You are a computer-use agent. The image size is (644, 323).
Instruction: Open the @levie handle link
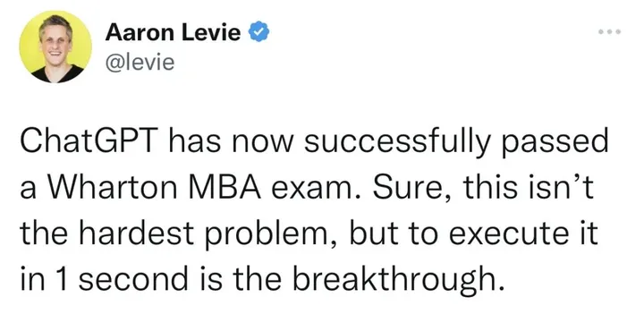pyautogui.click(x=140, y=63)
